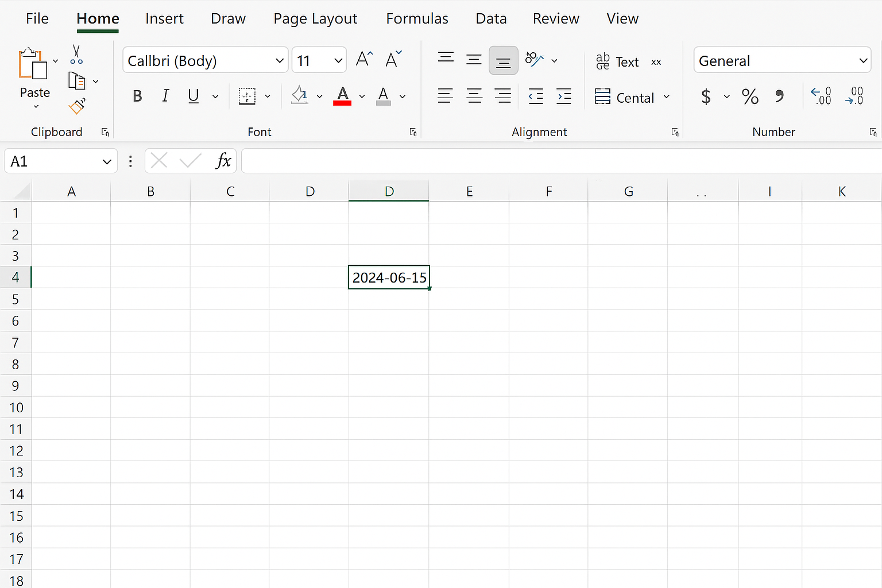This screenshot has height=588, width=882.
Task: Switch to the Formulas tab
Action: tap(417, 18)
